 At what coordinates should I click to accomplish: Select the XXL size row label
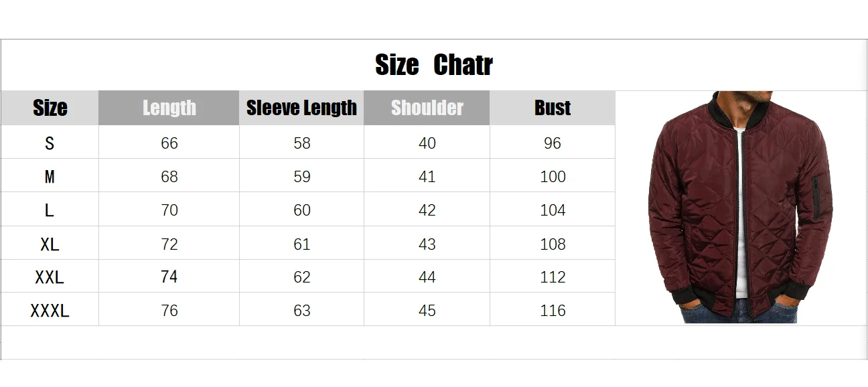click(50, 277)
